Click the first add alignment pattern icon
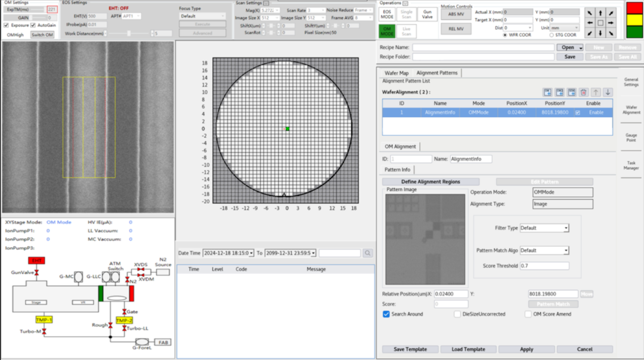 coord(547,92)
